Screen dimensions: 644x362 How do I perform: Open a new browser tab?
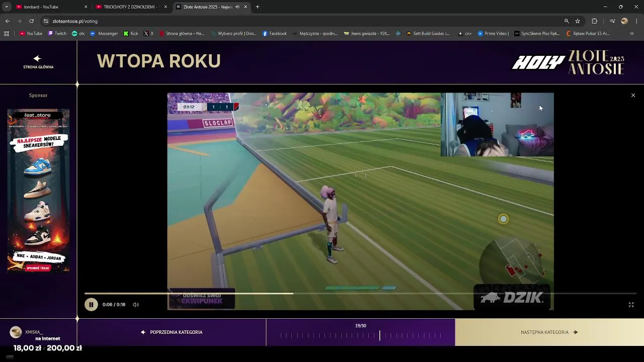pos(258,7)
